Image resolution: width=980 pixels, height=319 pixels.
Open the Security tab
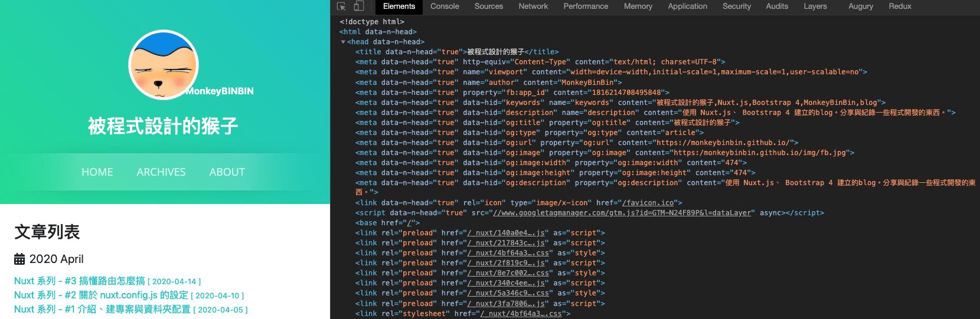tap(737, 6)
